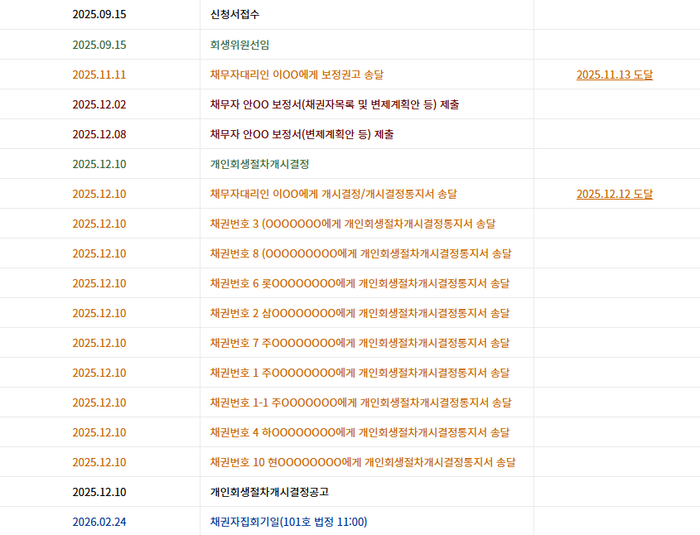Image resolution: width=700 pixels, height=535 pixels.
Task: Select date 2025.12.10 in 채권번호 2 row
Action: [99, 313]
